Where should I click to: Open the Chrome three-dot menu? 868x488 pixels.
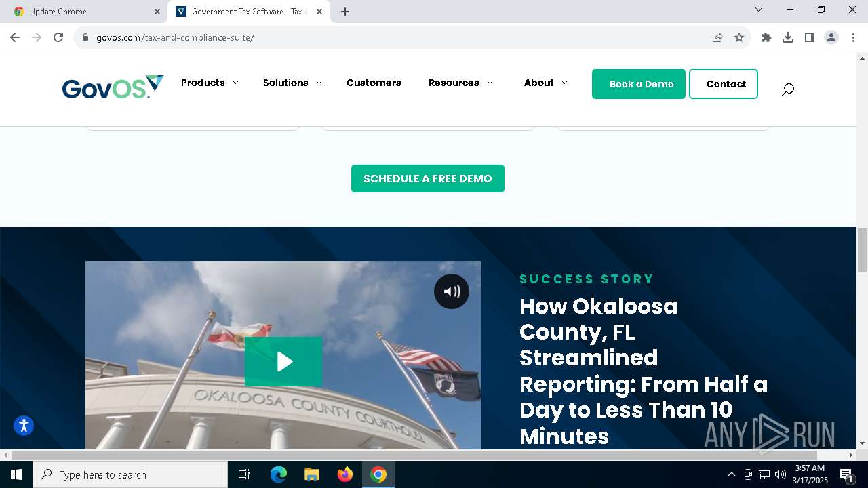853,37
